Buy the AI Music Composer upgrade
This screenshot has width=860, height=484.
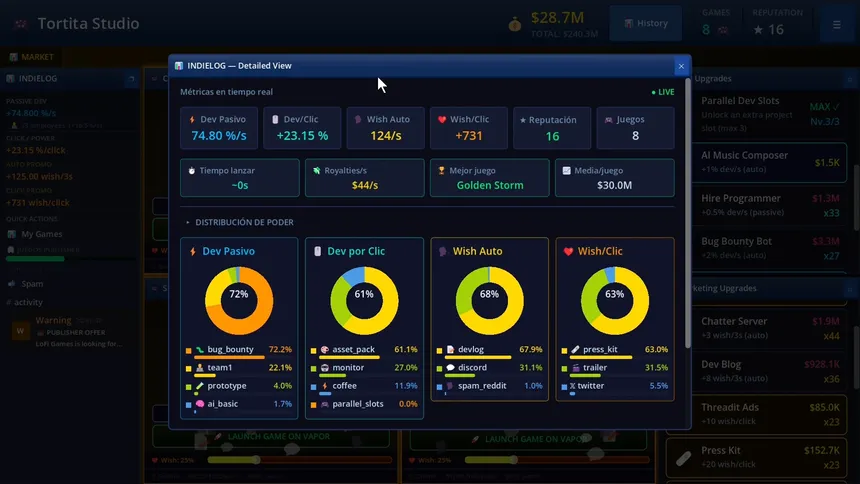point(770,162)
